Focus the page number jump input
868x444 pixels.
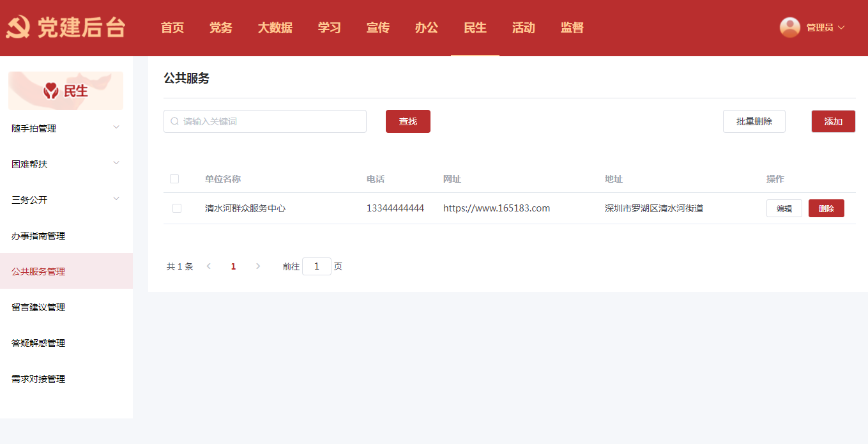[x=316, y=266]
